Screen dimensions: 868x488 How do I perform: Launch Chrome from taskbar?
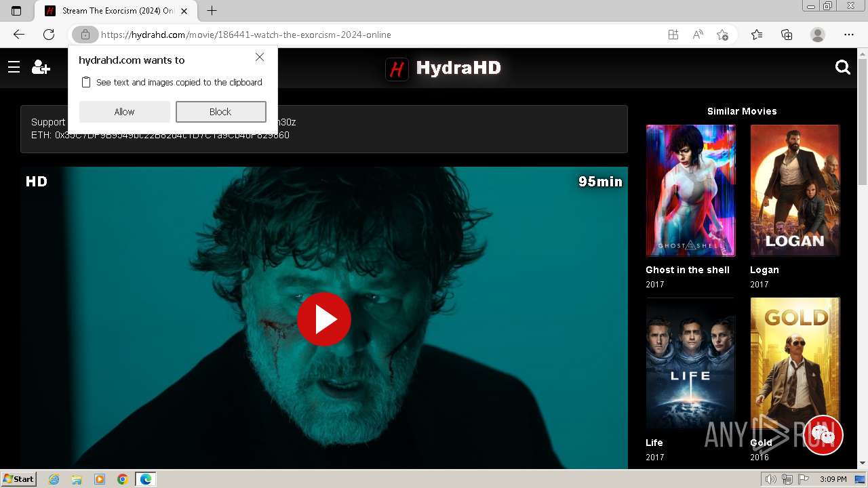(123, 479)
